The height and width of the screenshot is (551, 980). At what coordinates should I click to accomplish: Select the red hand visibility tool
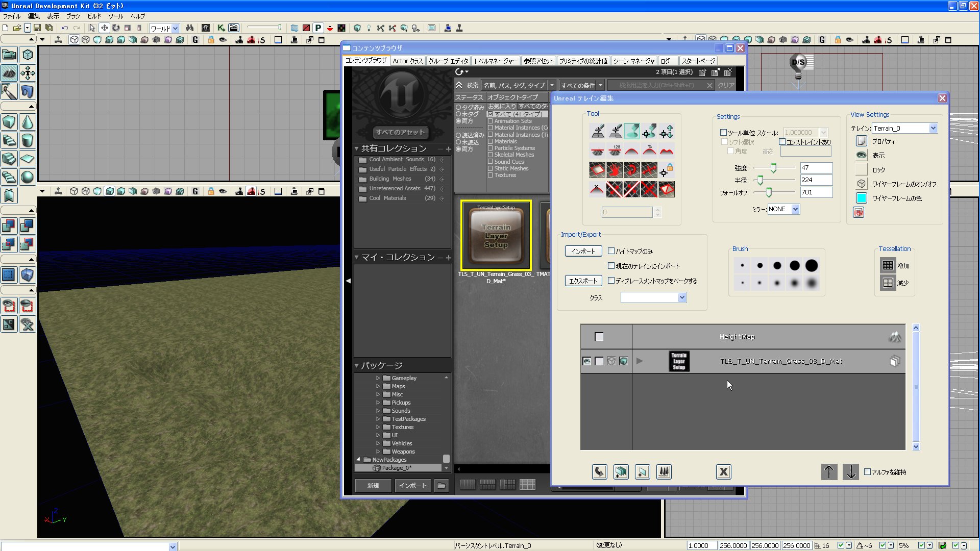pos(615,169)
